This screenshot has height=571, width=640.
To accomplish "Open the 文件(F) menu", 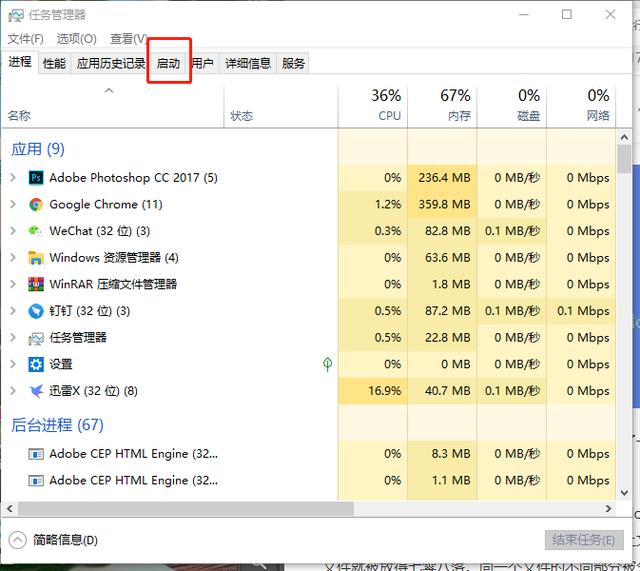I will [x=26, y=39].
